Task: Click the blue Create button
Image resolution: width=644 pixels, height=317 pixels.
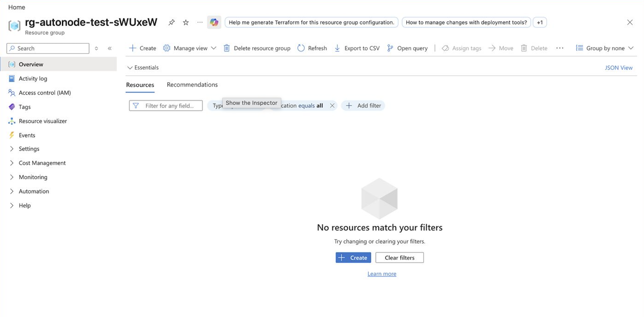Action: click(353, 258)
